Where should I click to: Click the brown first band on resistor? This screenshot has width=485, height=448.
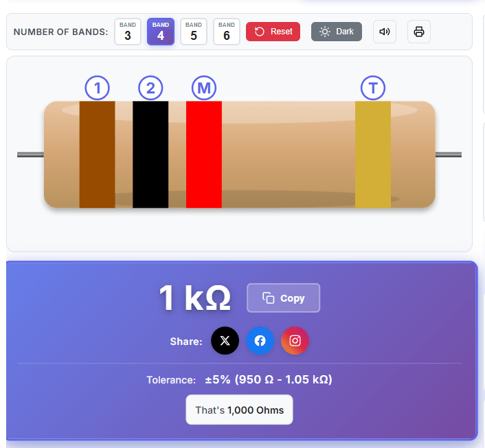[97, 155]
